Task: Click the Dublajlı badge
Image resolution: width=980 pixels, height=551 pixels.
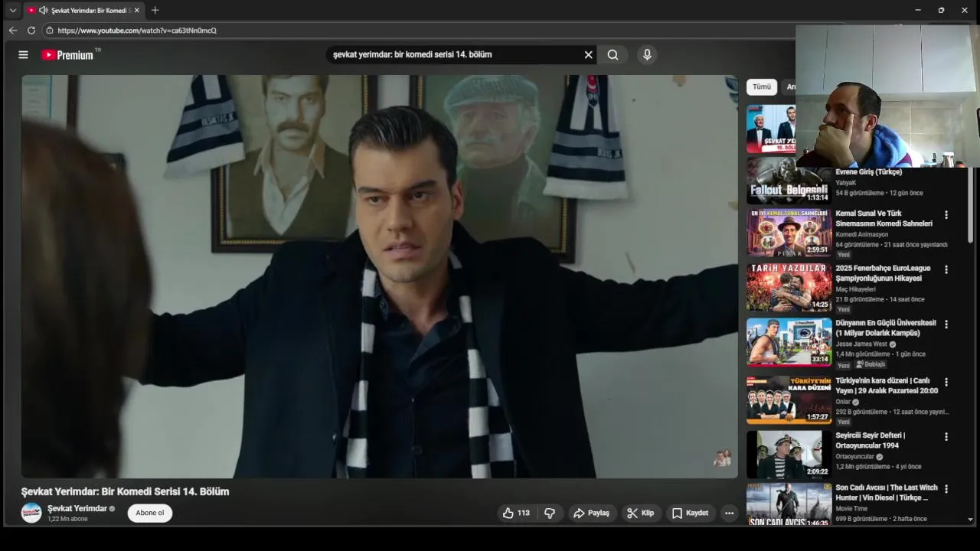Action: [x=871, y=364]
